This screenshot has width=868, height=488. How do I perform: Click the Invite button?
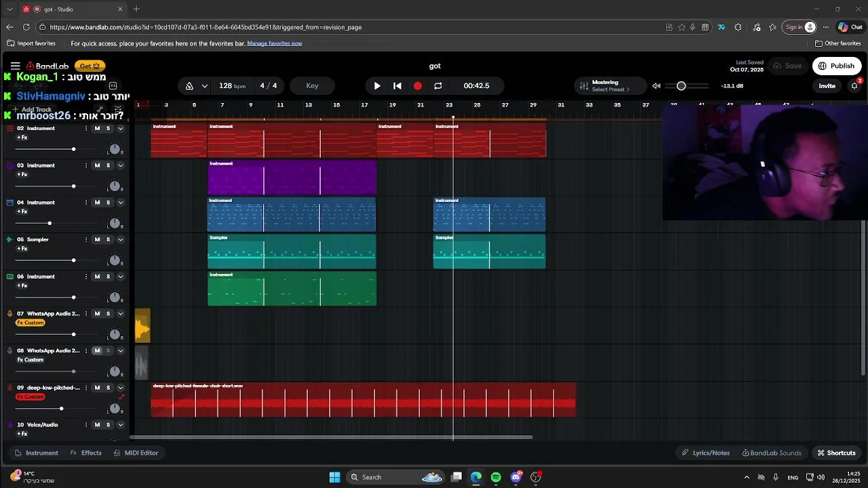click(x=827, y=86)
